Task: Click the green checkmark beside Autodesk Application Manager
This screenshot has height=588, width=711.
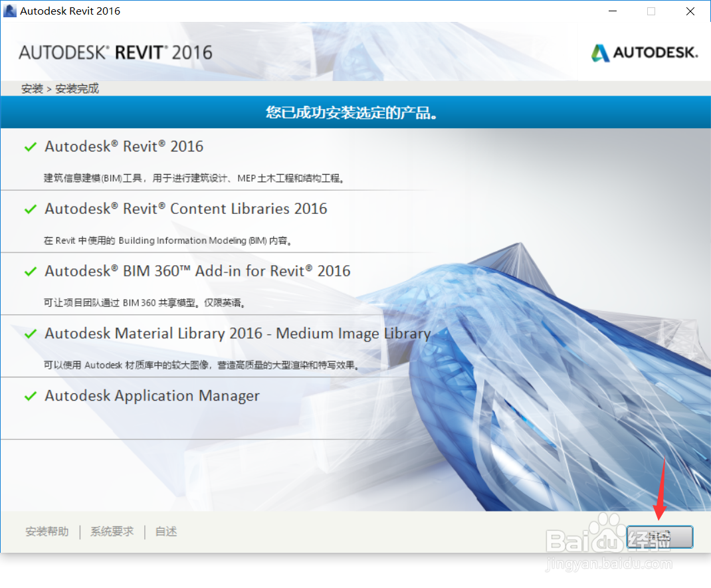Action: point(31,396)
